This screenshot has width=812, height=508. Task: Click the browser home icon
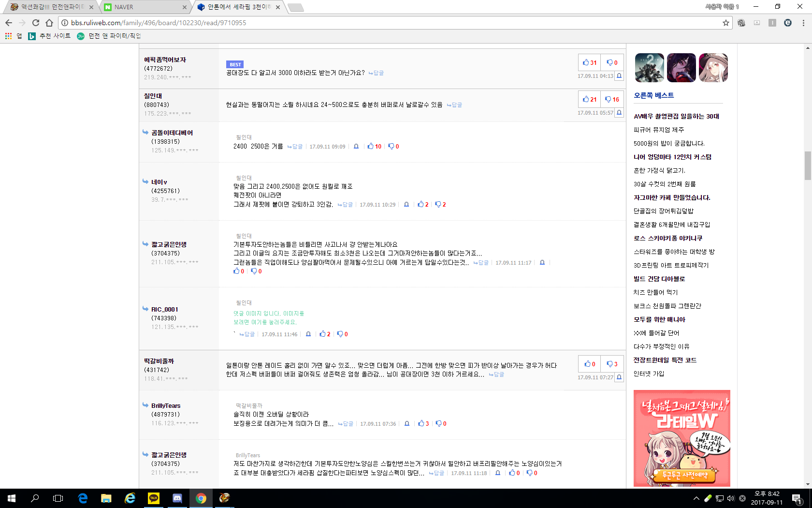coord(49,23)
